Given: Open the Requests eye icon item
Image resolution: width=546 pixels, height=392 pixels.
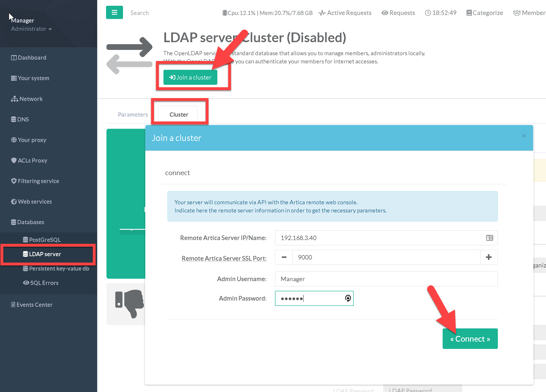Looking at the screenshot, I should [398, 13].
